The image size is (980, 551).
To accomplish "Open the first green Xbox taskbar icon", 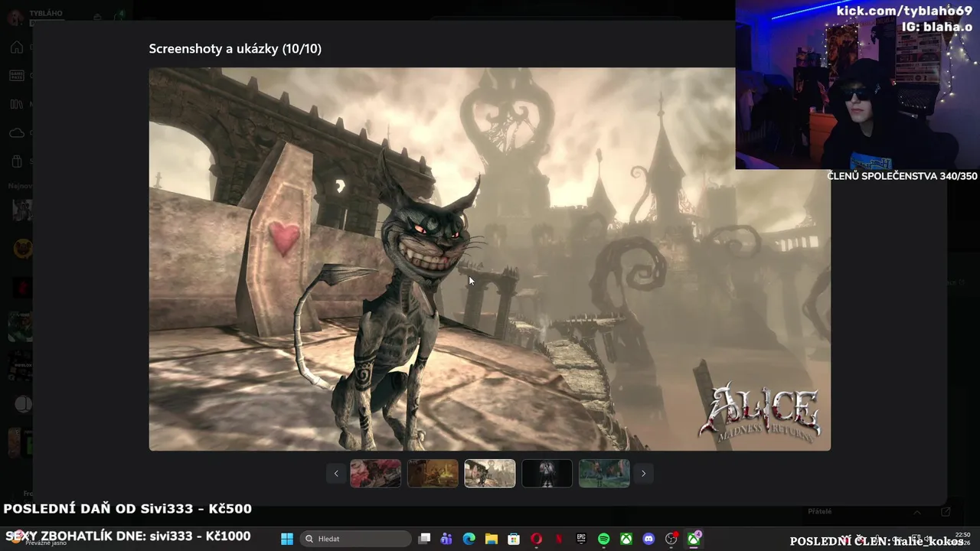I will (626, 539).
